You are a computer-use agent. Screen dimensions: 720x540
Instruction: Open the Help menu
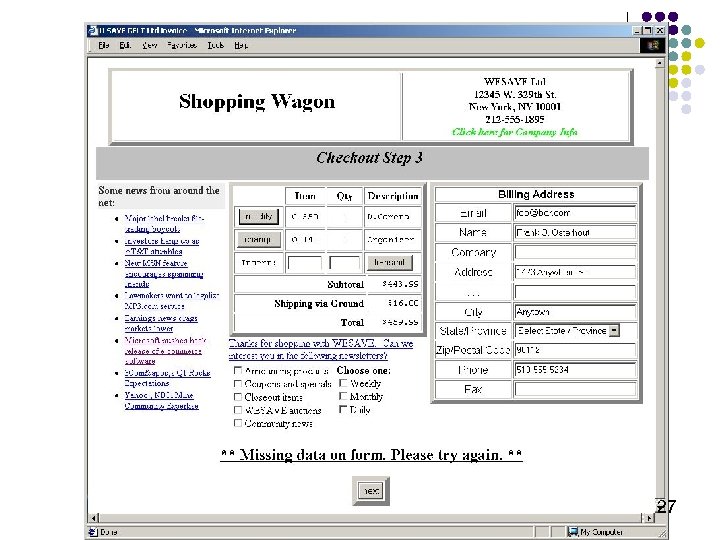point(241,45)
